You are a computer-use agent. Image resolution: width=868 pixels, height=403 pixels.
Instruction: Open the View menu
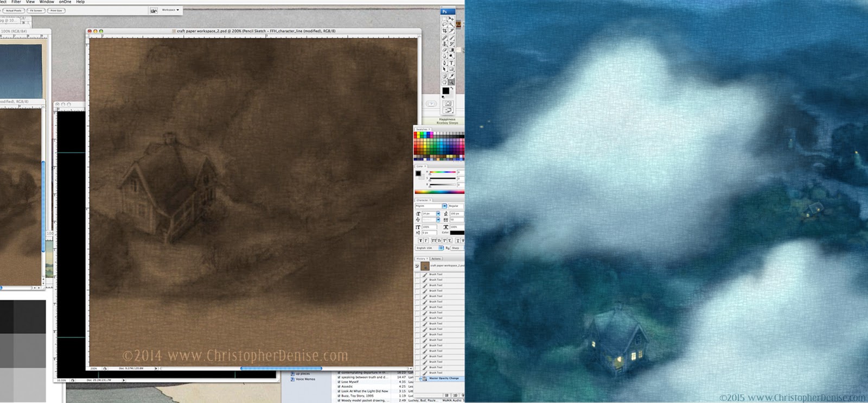[30, 2]
